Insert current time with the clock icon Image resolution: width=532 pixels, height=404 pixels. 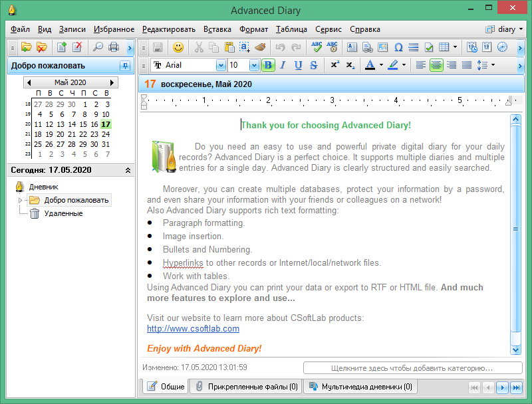coord(502,47)
